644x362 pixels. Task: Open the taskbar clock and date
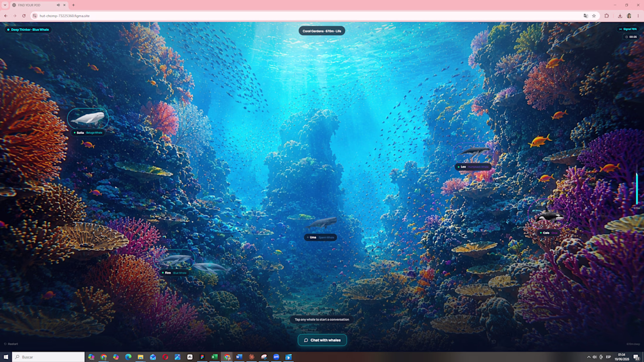tap(621, 357)
